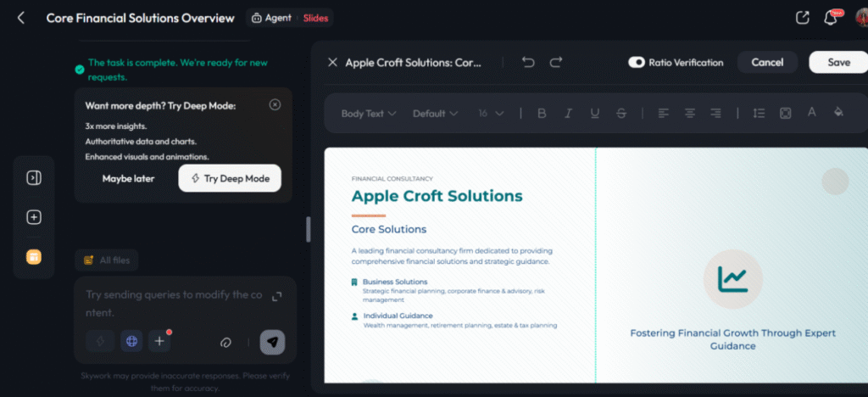Open the All files tab

[x=107, y=260]
